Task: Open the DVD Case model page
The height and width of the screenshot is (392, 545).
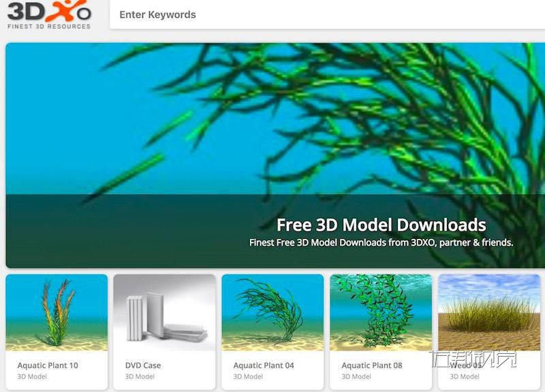Action: (x=142, y=365)
